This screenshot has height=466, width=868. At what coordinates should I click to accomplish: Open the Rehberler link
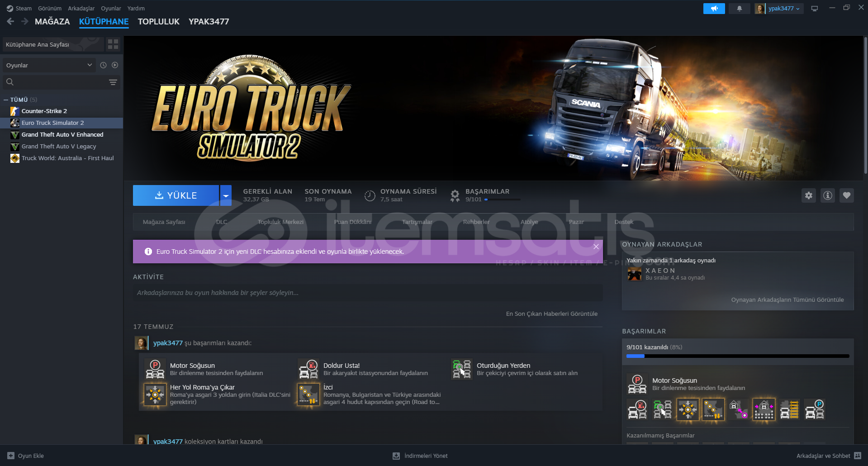476,222
